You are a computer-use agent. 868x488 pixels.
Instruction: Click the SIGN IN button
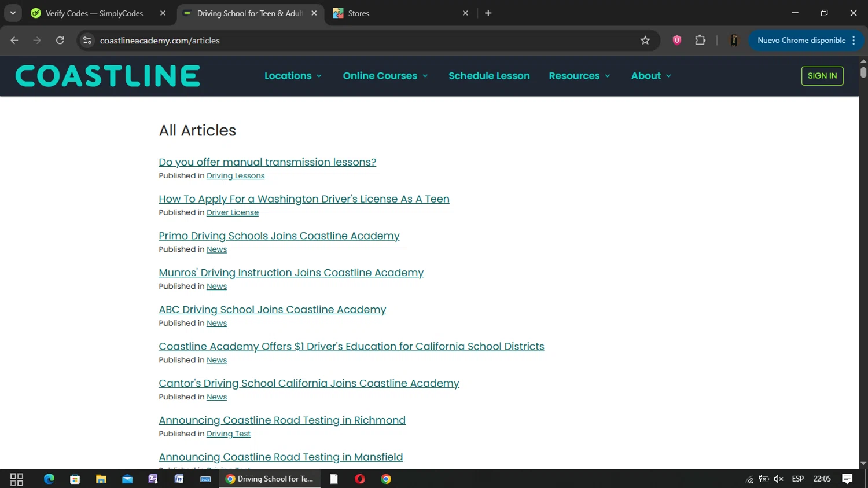click(x=822, y=76)
